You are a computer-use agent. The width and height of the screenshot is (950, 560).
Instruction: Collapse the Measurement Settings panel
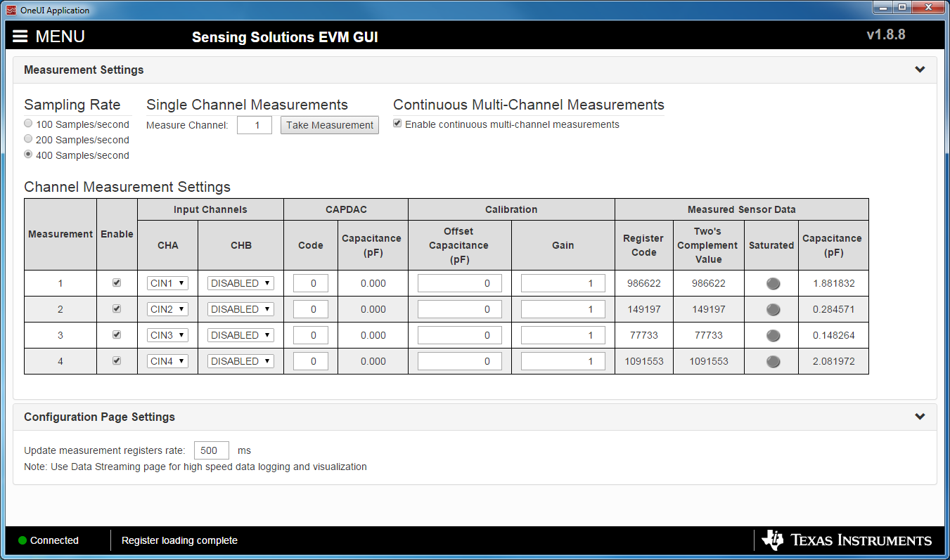(920, 70)
